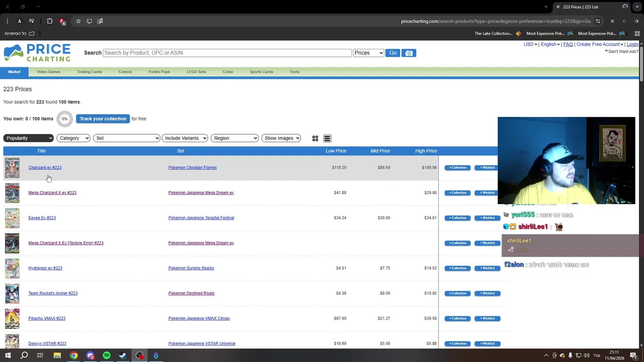Click the Track your collection button
644x362 pixels.
tap(103, 119)
